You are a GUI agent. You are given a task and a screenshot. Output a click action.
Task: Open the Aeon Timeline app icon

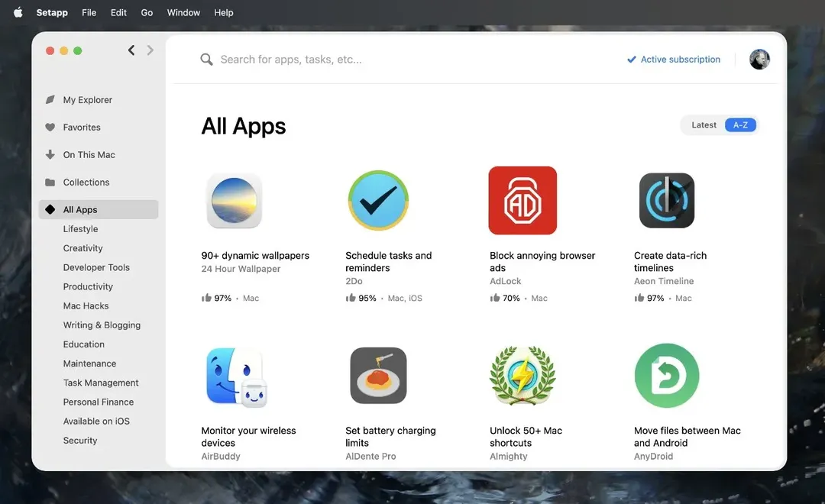[x=666, y=200]
